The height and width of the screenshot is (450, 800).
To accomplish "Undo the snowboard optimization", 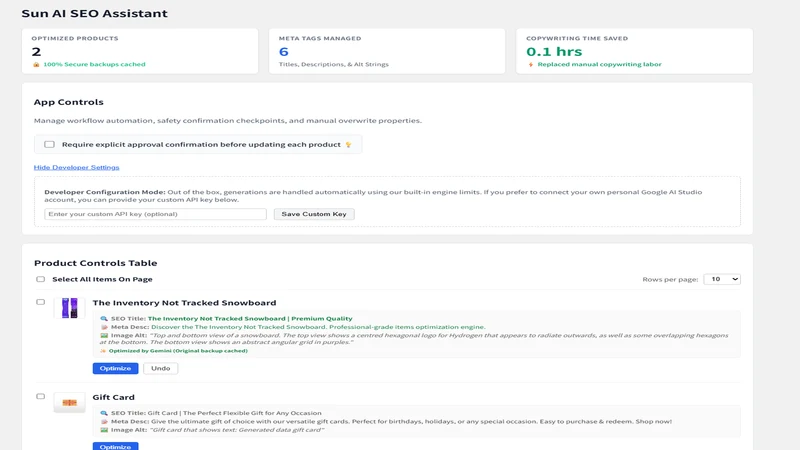I will click(161, 368).
